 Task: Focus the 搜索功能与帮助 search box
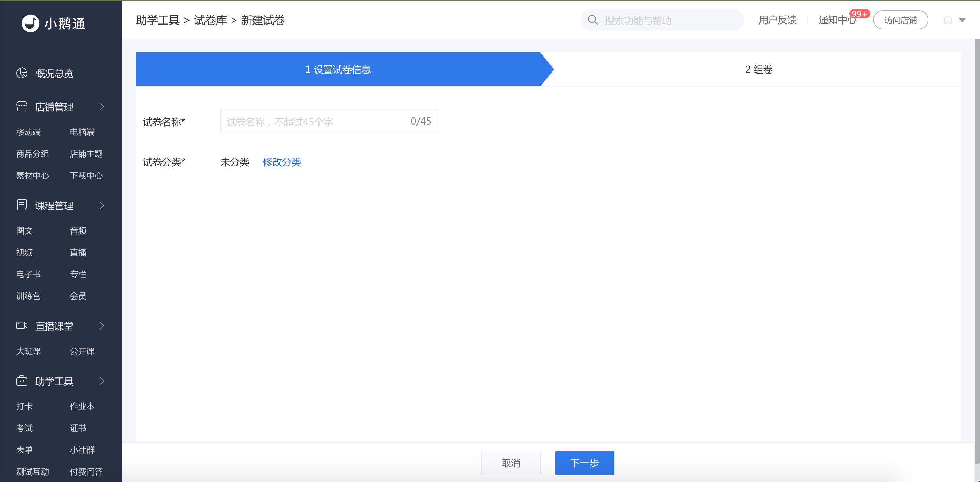point(662,20)
